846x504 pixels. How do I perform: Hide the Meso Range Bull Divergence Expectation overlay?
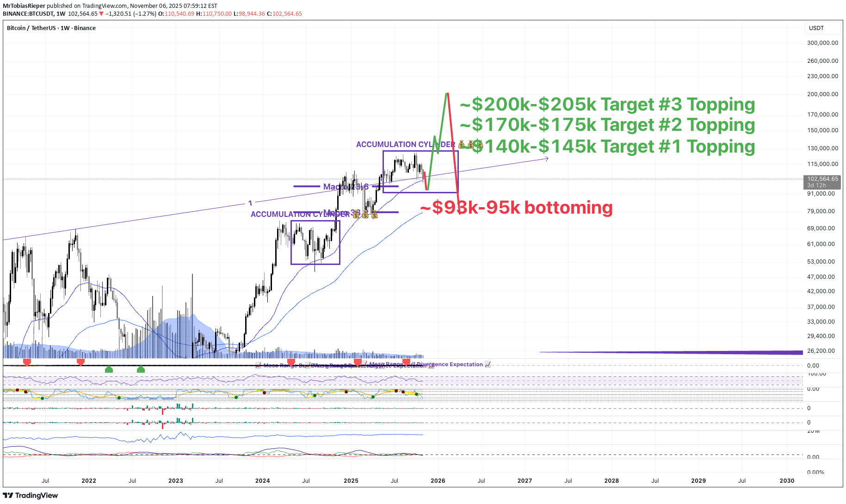tap(426, 364)
